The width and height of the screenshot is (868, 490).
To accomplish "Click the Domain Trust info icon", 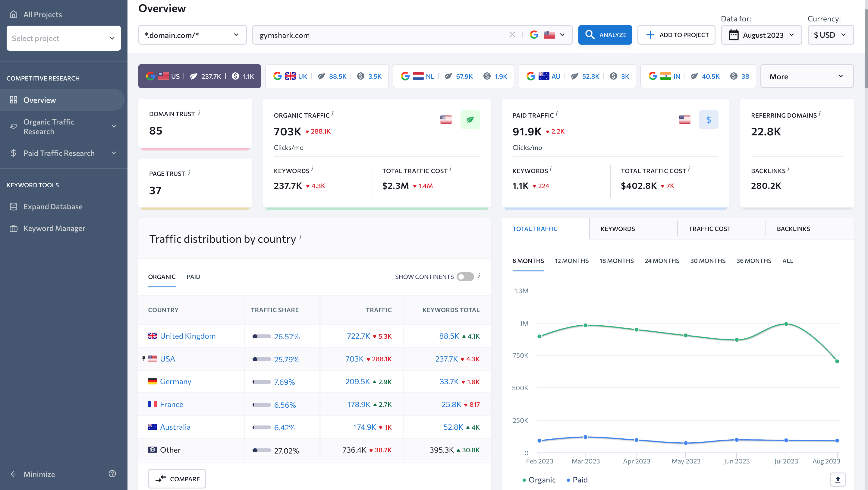I will [x=199, y=113].
